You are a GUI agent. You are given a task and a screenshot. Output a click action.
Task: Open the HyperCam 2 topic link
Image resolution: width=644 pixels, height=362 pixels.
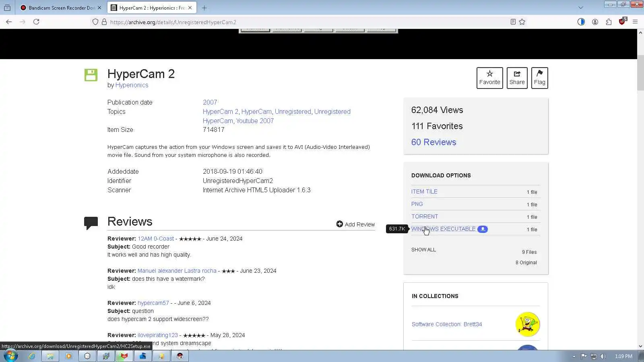pyautogui.click(x=221, y=112)
